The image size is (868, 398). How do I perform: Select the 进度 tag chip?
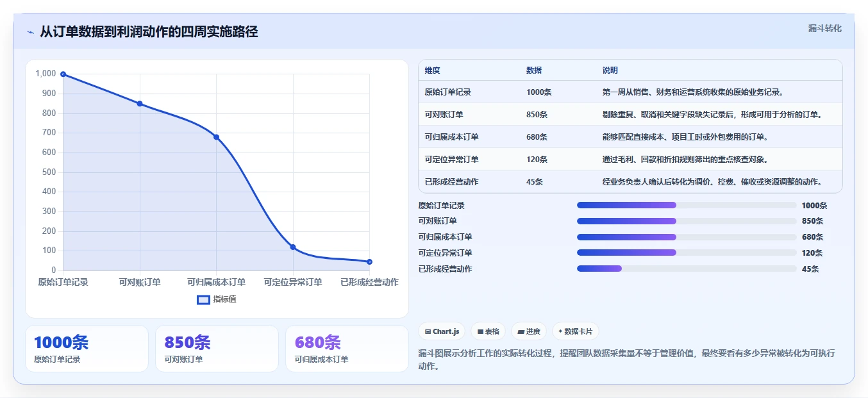pyautogui.click(x=529, y=331)
